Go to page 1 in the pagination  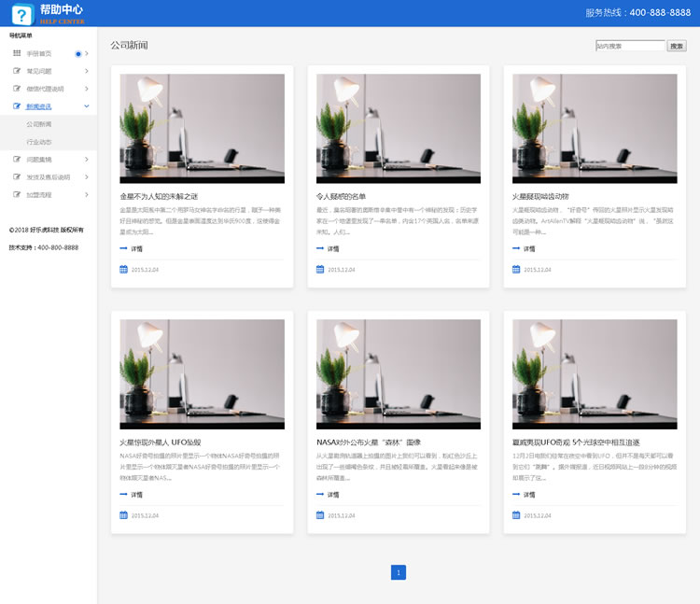[399, 572]
